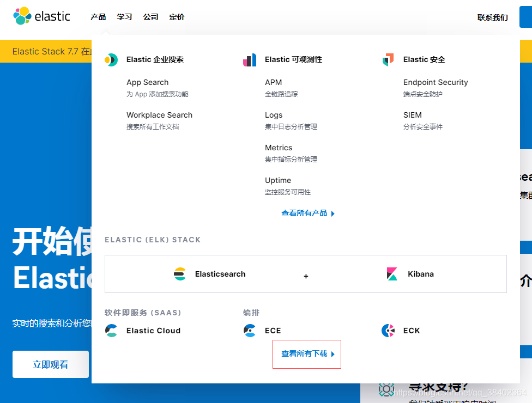Open the 公司 menu
This screenshot has width=532, height=403.
click(150, 17)
